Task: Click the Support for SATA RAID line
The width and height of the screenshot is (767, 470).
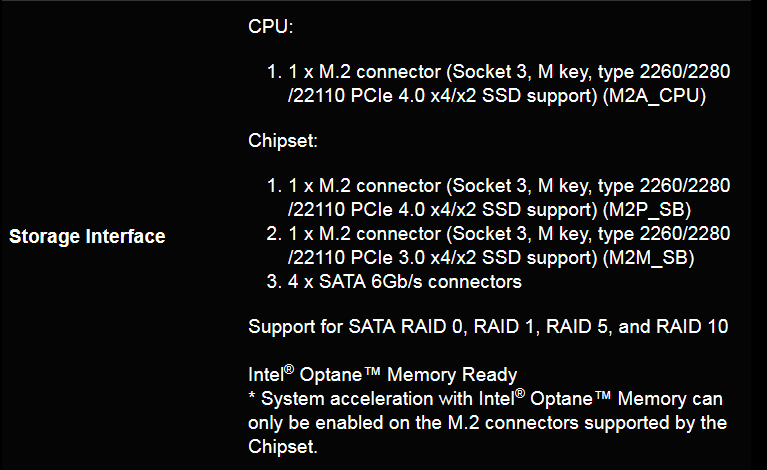Action: pos(488,327)
